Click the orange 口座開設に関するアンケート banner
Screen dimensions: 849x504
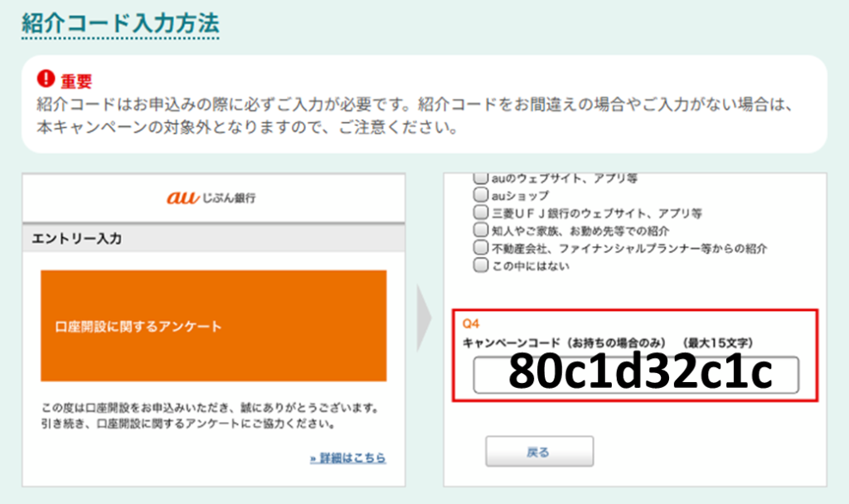pos(213,326)
